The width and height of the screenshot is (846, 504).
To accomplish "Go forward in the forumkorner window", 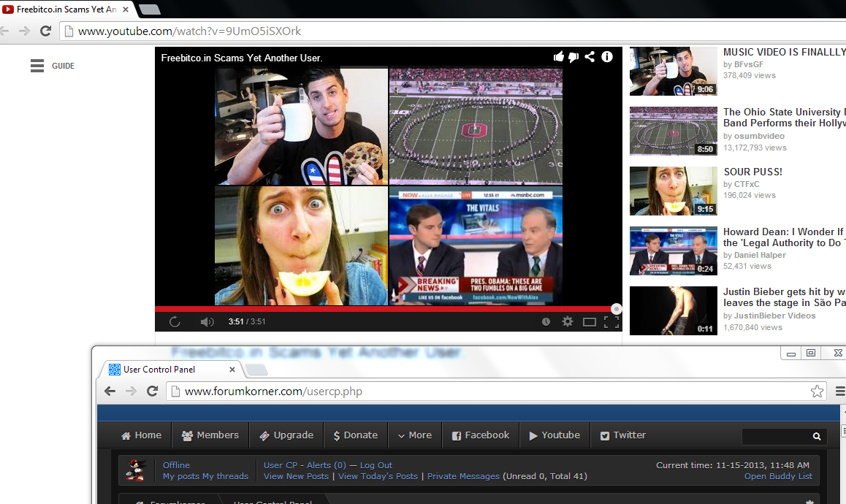I will [131, 392].
